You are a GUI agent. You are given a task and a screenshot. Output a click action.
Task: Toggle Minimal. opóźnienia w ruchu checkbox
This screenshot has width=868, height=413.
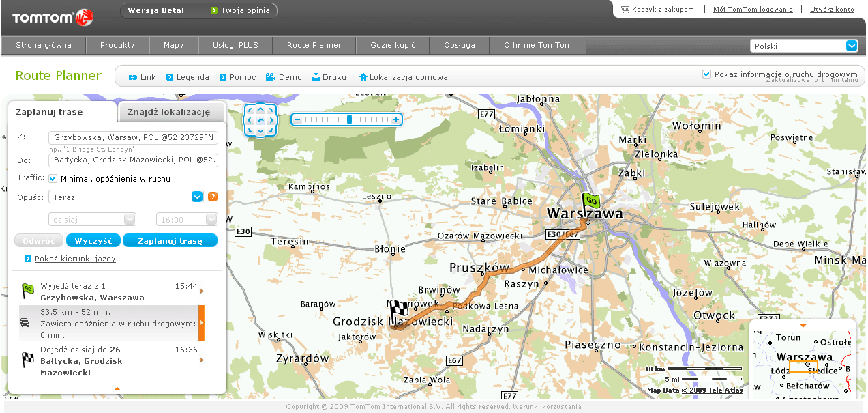53,179
